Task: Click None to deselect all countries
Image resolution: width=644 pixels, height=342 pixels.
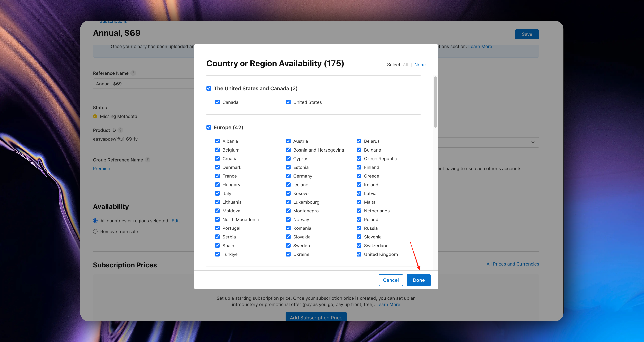Action: (x=420, y=64)
